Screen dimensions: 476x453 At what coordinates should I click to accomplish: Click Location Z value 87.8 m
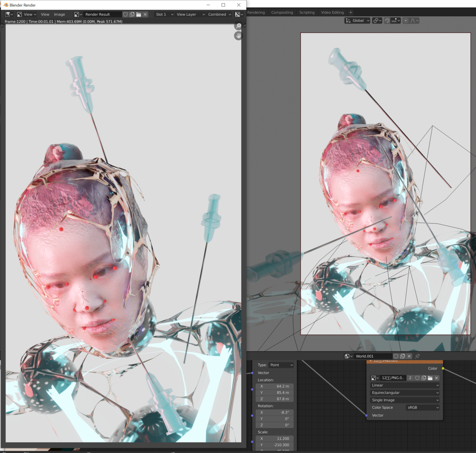point(275,399)
